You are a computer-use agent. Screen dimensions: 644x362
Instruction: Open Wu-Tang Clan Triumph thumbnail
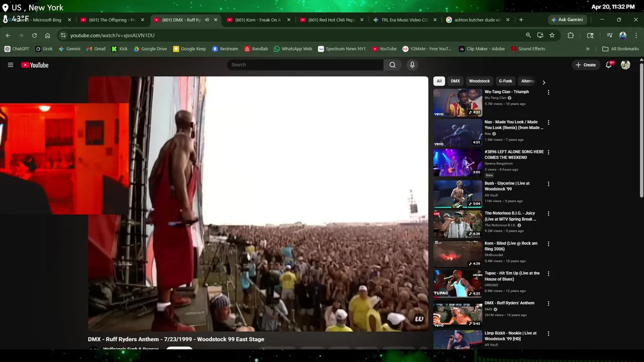click(x=458, y=103)
